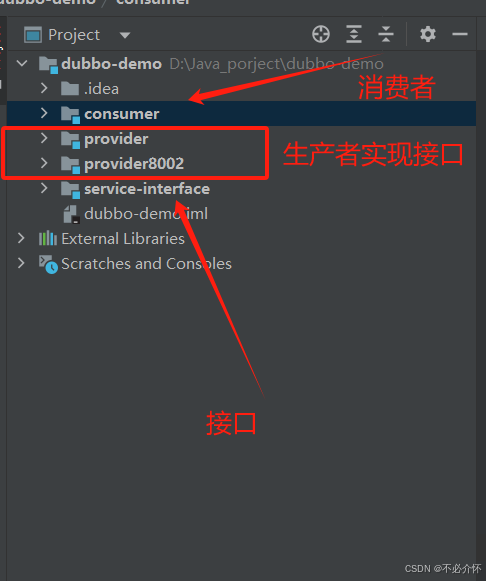This screenshot has height=581, width=486.
Task: Select the Scratches and Consoles item
Action: click(146, 264)
